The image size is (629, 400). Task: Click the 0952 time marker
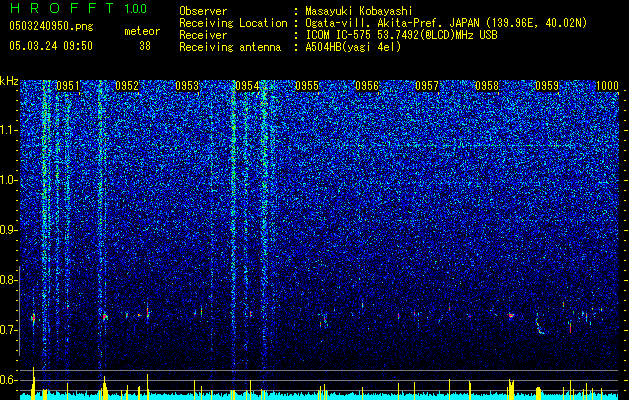(x=127, y=86)
